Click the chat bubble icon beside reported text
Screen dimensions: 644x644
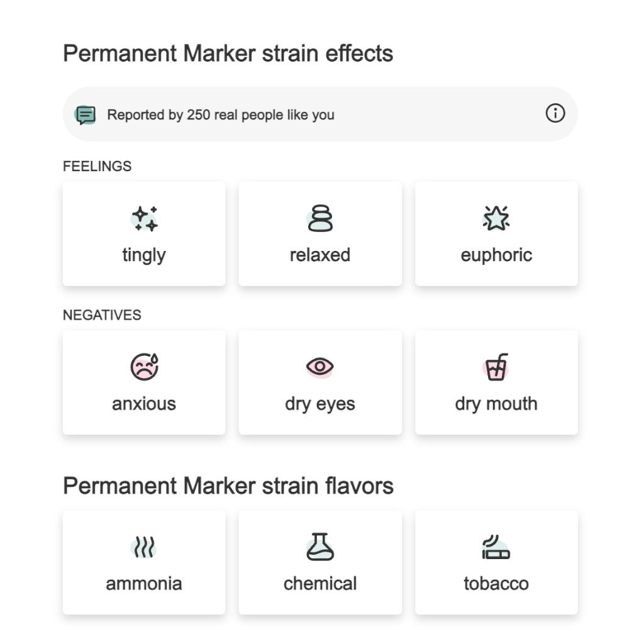(86, 114)
